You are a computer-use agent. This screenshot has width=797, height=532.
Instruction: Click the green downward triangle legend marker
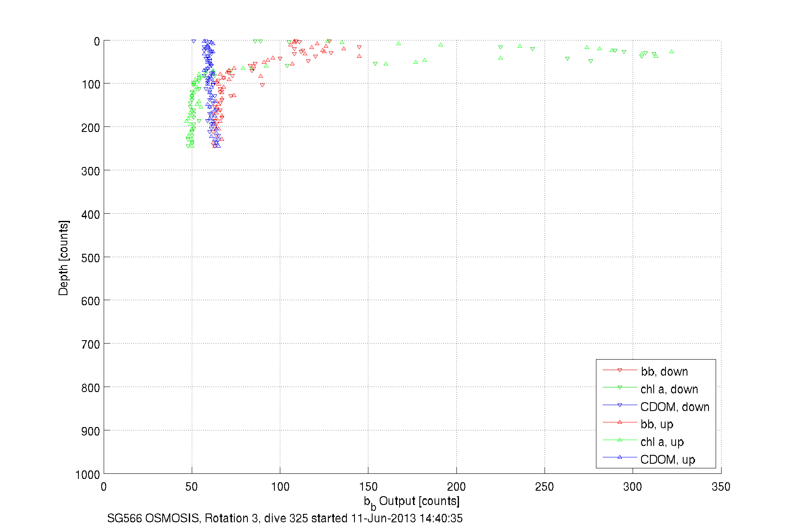click(620, 387)
